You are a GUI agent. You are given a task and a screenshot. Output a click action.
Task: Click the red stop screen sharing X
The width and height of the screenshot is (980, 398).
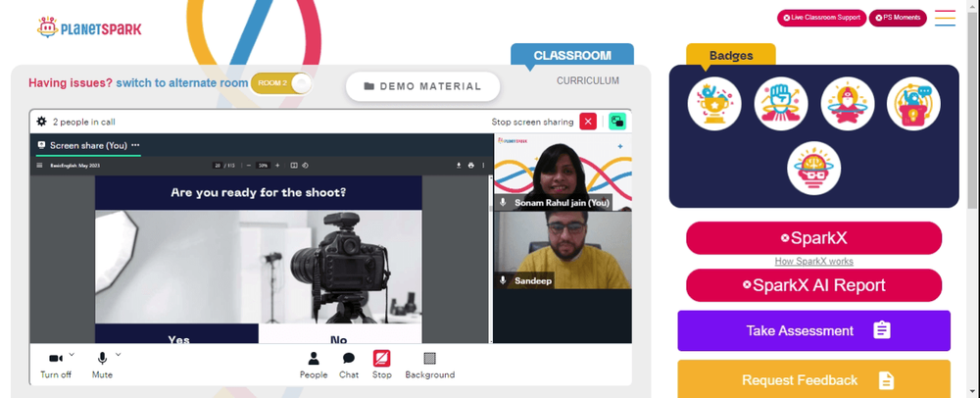[588, 122]
